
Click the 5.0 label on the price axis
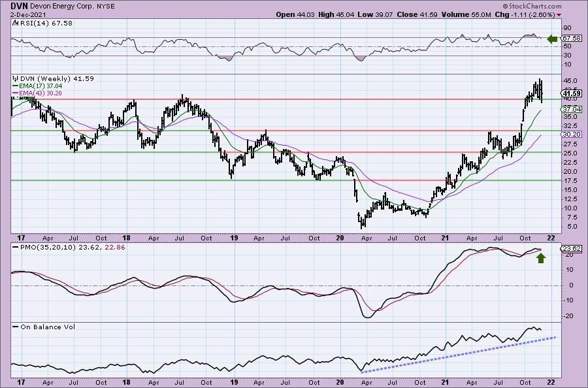572,227
